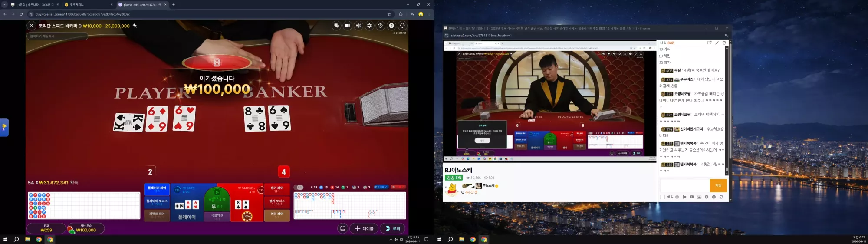
Task: Expand Chrome tab search dropdown arrow
Action: tap(4, 4)
